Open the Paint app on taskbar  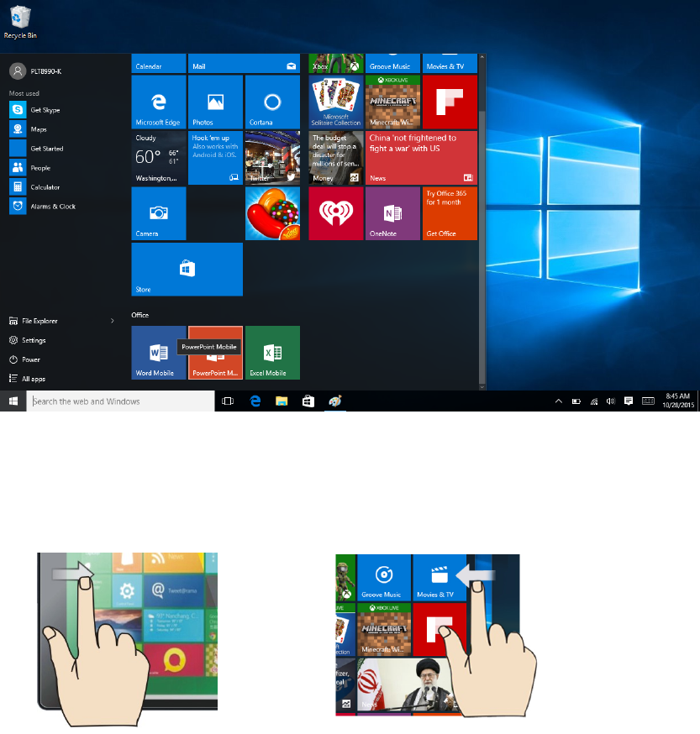[x=335, y=401]
